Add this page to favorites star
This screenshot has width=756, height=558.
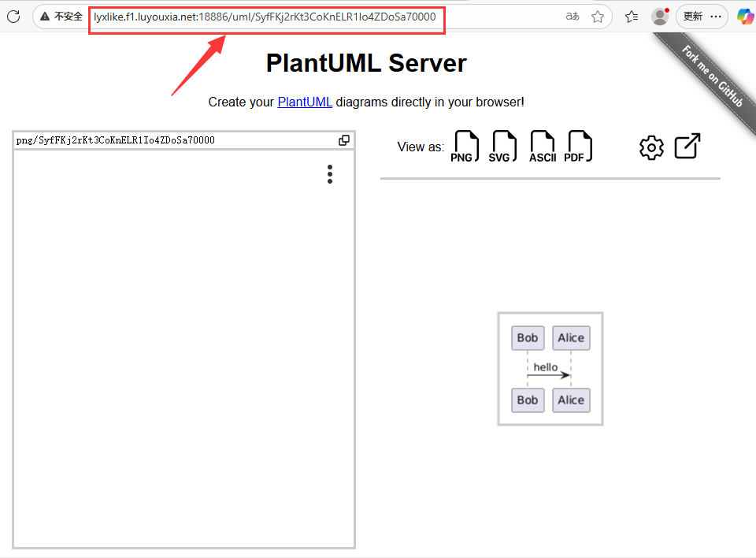point(598,17)
